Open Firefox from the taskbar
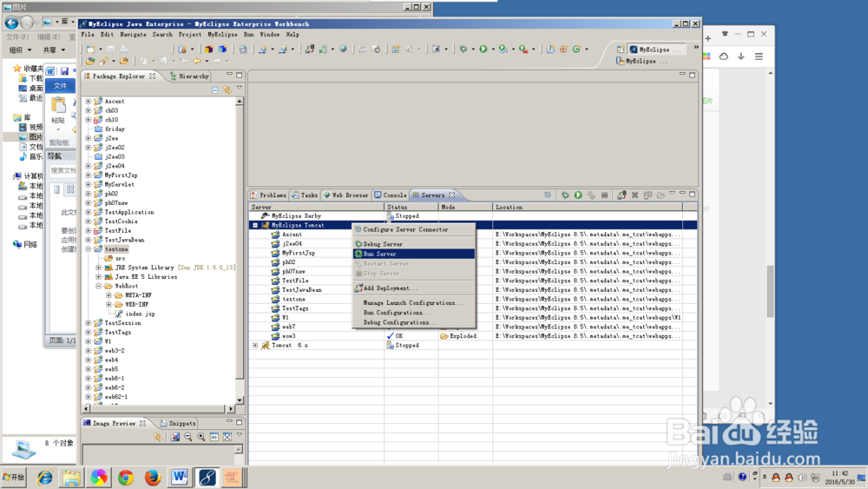The image size is (868, 489). point(153,478)
